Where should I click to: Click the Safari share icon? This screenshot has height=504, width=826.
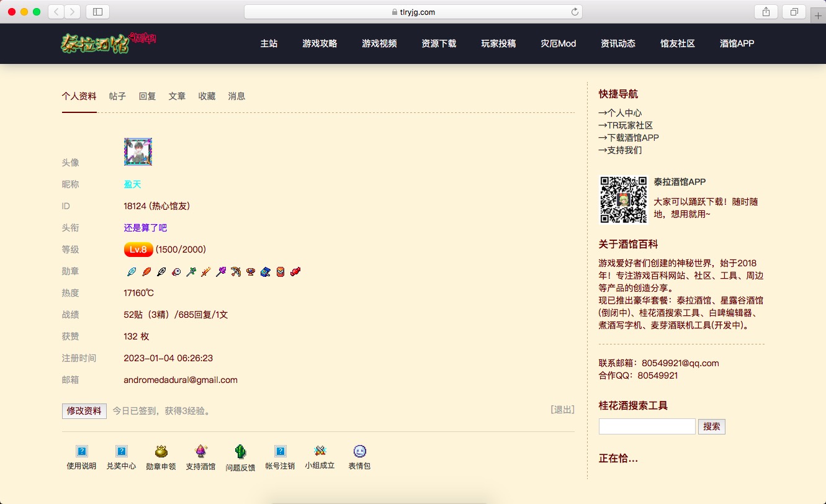pyautogui.click(x=766, y=12)
